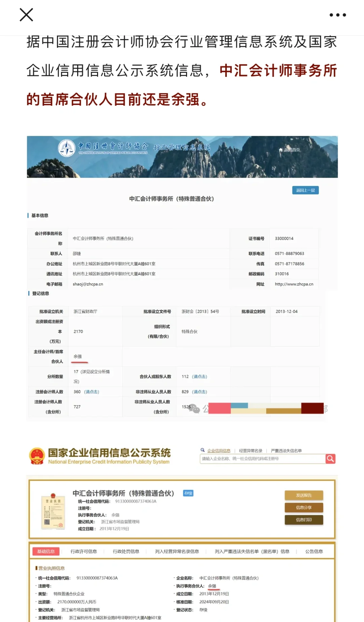Select the 企业信用信息 search tab
This screenshot has width=364, height=622.
click(219, 451)
